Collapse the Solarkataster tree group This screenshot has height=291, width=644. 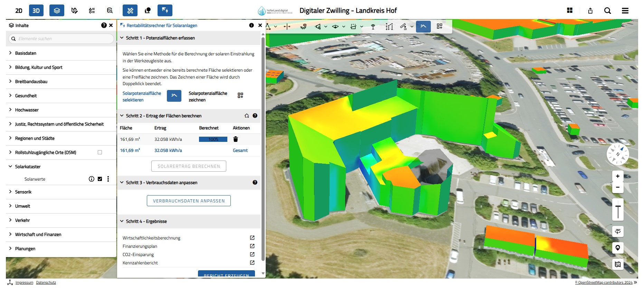coord(10,166)
